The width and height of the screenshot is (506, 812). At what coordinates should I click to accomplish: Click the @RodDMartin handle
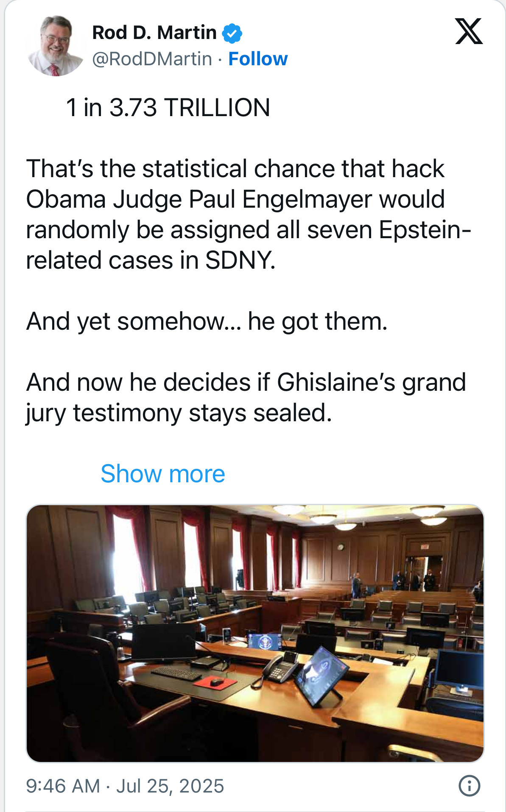pyautogui.click(x=152, y=59)
